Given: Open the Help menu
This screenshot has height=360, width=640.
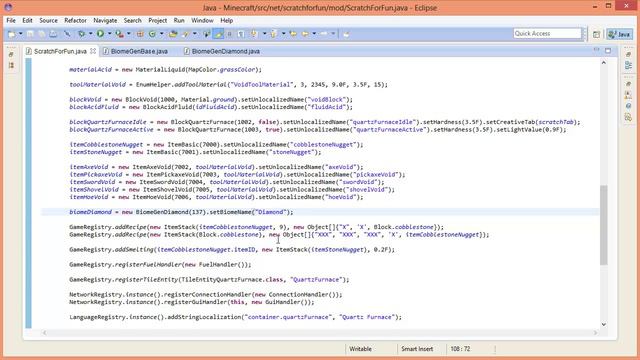Looking at the screenshot, I should pos(227,20).
